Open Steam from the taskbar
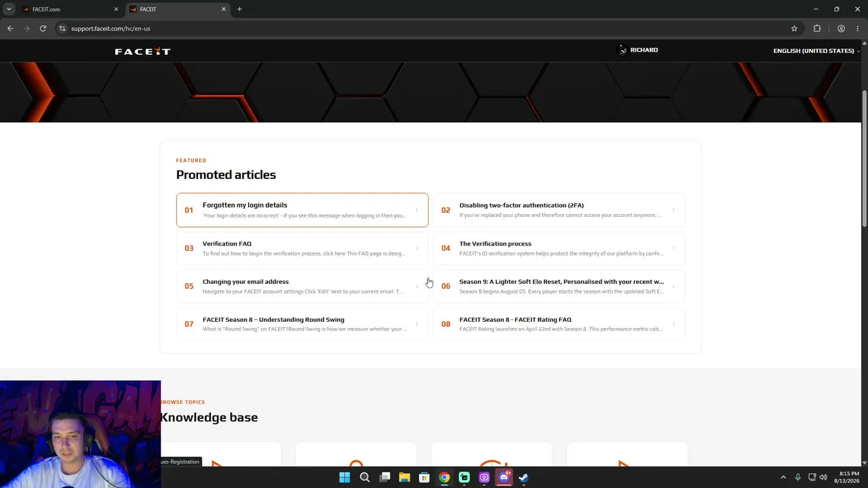The width and height of the screenshot is (868, 488). point(524,477)
